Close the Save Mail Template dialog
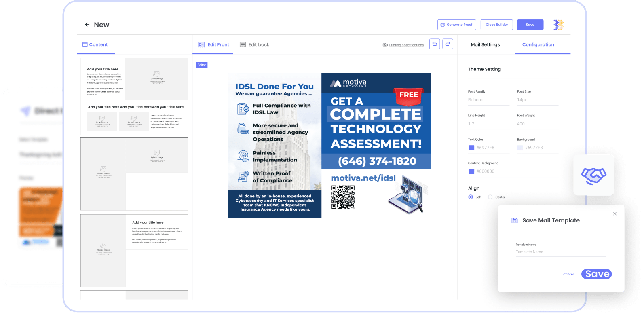The width and height of the screenshot is (644, 315). [x=615, y=214]
